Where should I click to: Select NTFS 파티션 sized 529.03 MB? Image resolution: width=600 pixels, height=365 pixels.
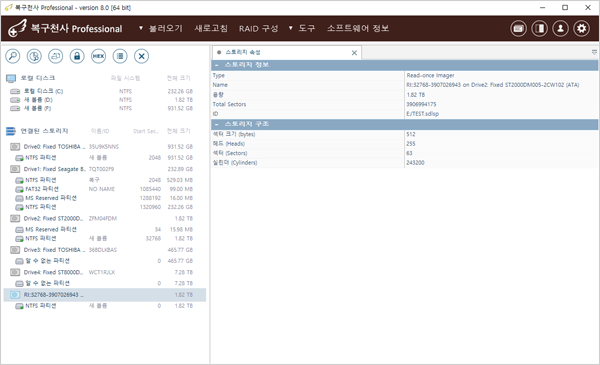(104, 180)
